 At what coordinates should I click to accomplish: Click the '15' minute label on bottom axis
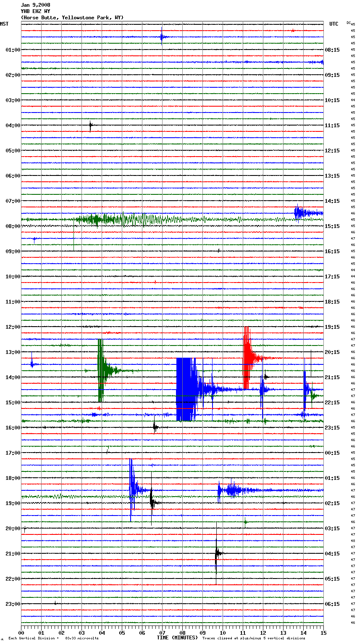[323, 632]
